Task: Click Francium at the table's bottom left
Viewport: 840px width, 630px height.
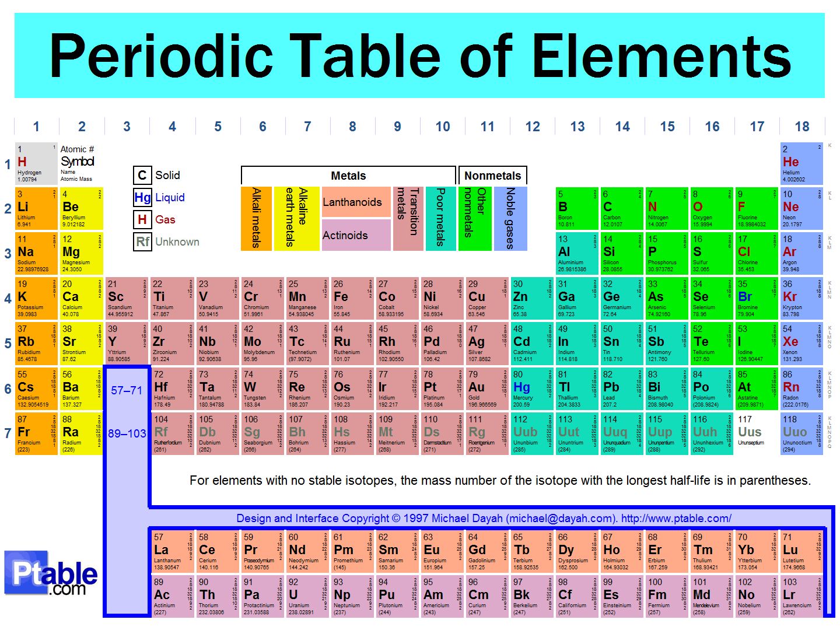Action: click(x=36, y=433)
